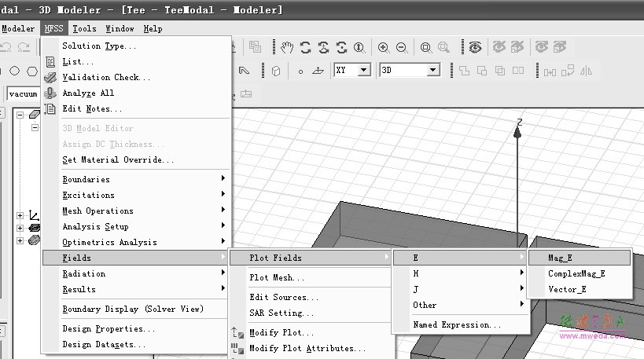
Task: Select the draw regular polygon tool
Action: pos(32,71)
